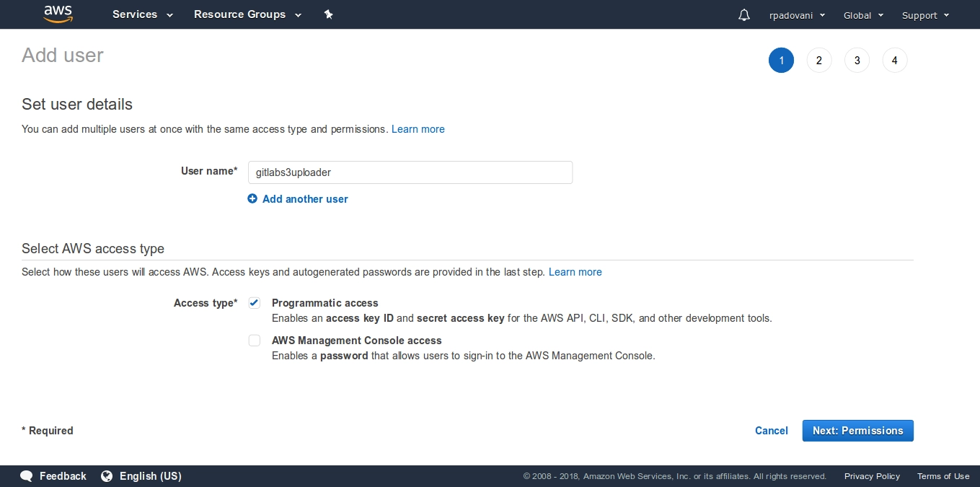The image size is (980, 487).
Task: Go to wizard step 1 circle
Action: pyautogui.click(x=781, y=61)
